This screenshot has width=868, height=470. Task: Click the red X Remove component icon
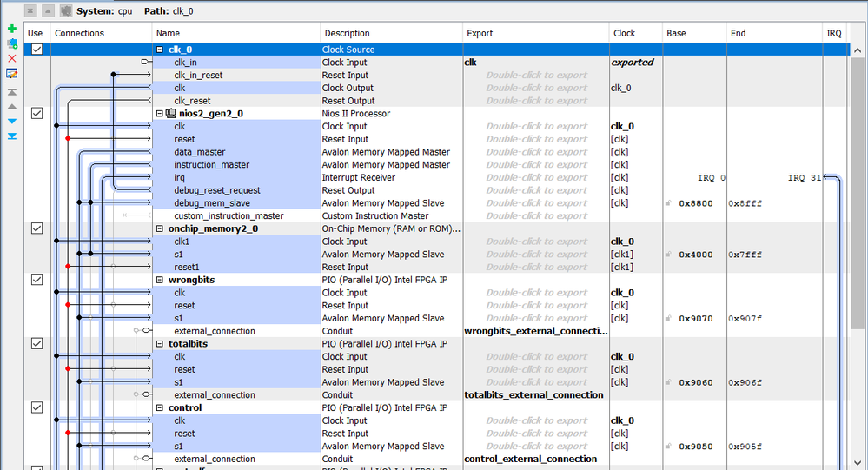tap(11, 58)
